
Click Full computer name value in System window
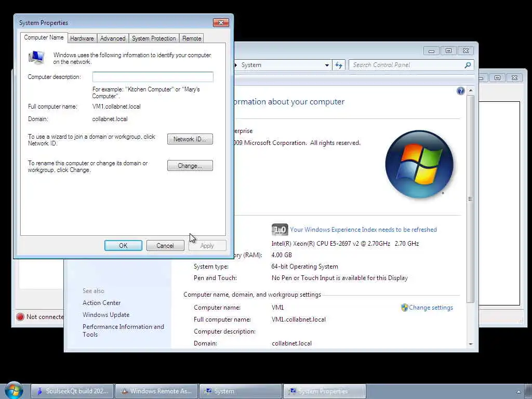(299, 320)
